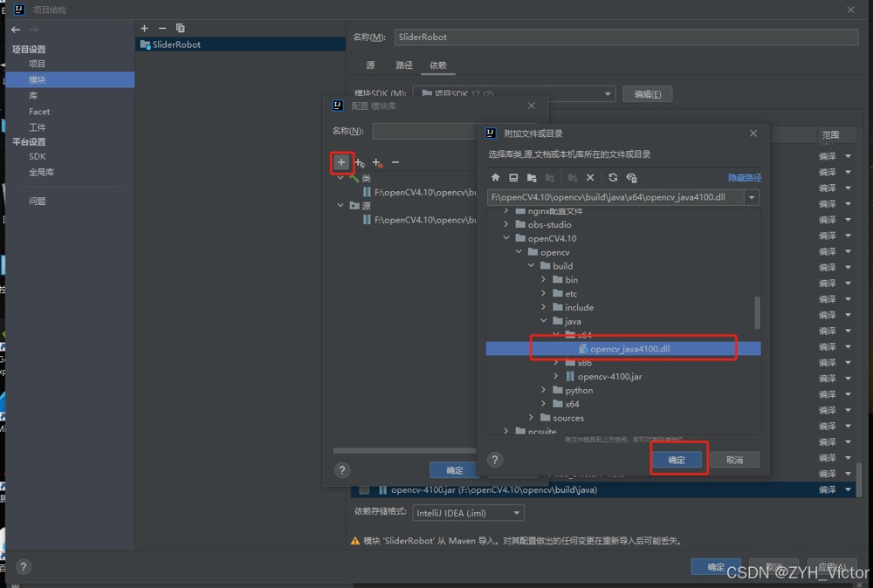Viewport: 873px width, 588px height.
Task: Collapse the java folder
Action: [543, 321]
